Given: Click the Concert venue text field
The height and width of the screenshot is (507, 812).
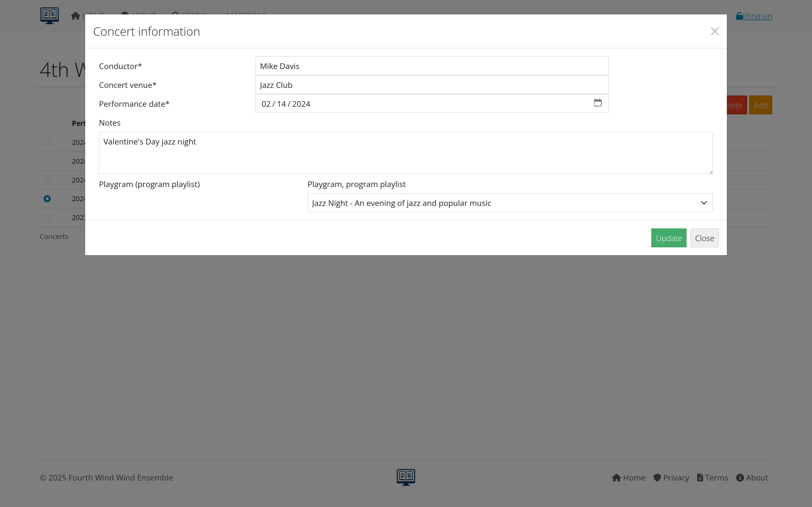Looking at the screenshot, I should [431, 85].
